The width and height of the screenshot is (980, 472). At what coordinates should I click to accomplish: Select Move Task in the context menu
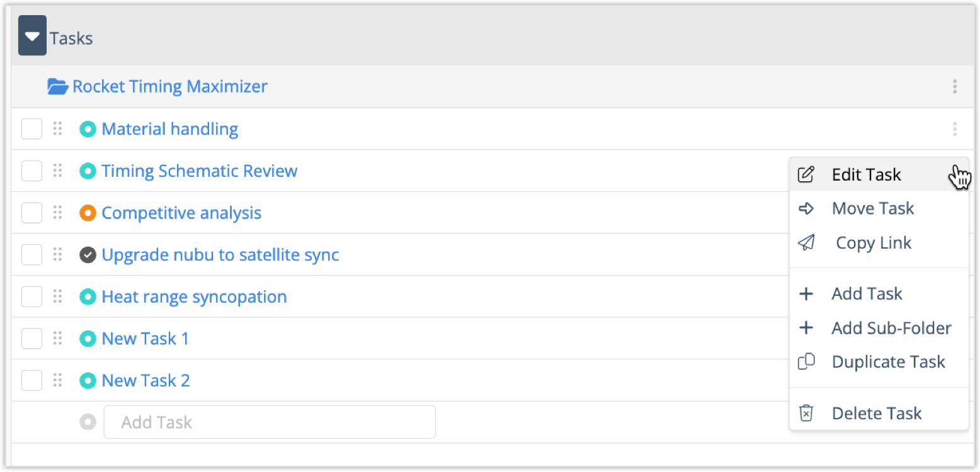point(872,208)
